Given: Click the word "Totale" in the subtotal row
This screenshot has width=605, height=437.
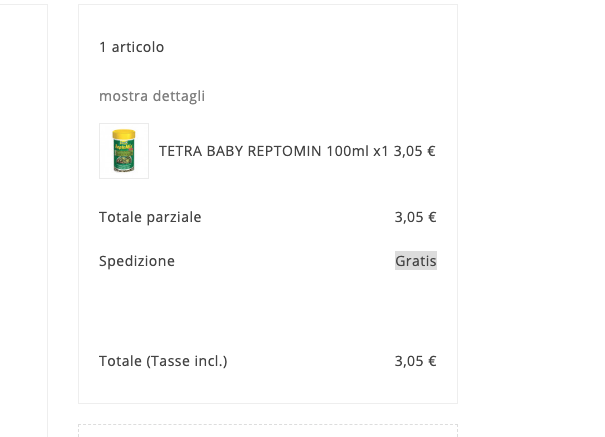Looking at the screenshot, I should [x=120, y=217].
